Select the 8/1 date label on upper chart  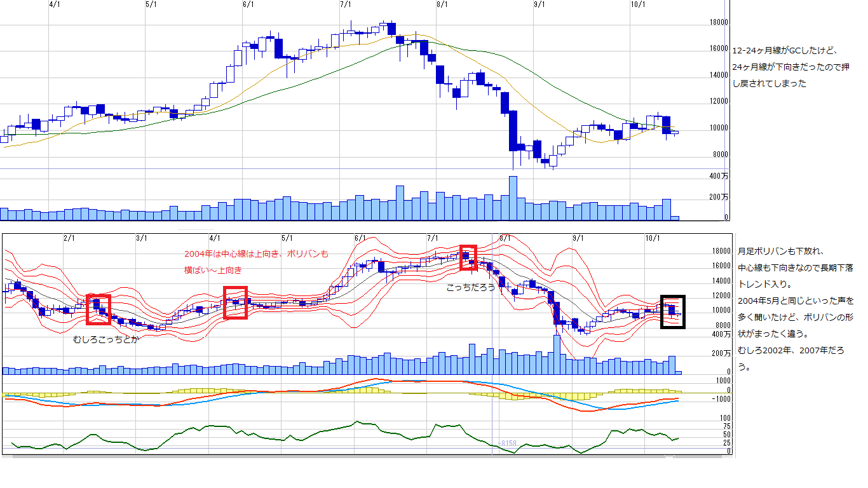click(442, 4)
